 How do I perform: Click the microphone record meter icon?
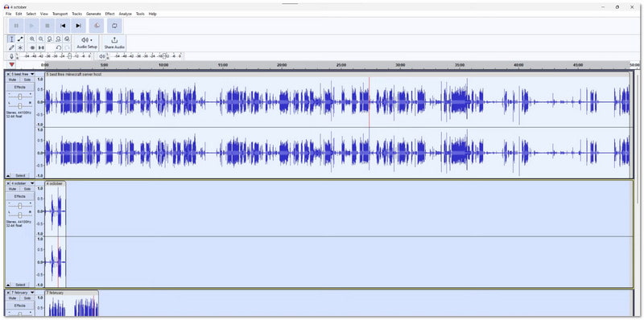(11, 56)
